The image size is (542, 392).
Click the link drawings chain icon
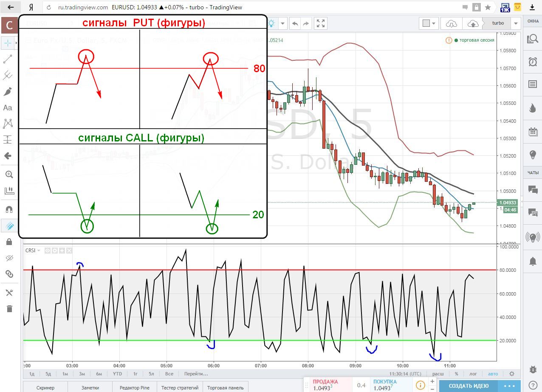pos(9,274)
